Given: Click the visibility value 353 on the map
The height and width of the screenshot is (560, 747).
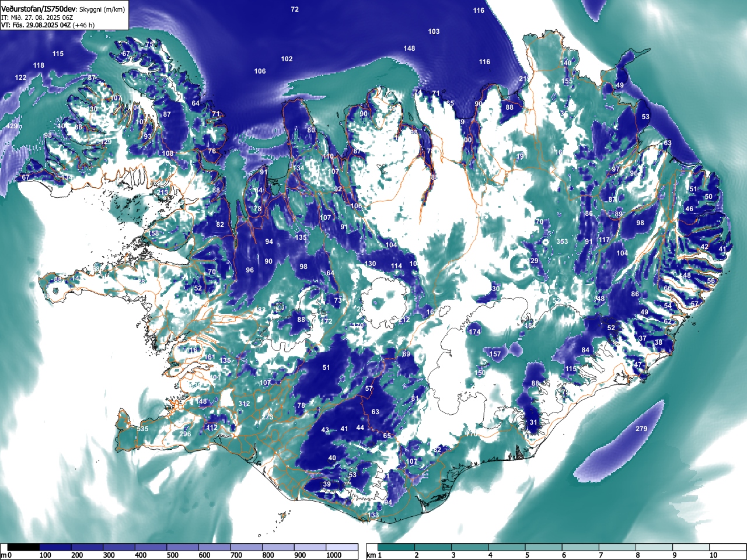Looking at the screenshot, I should (x=561, y=242).
